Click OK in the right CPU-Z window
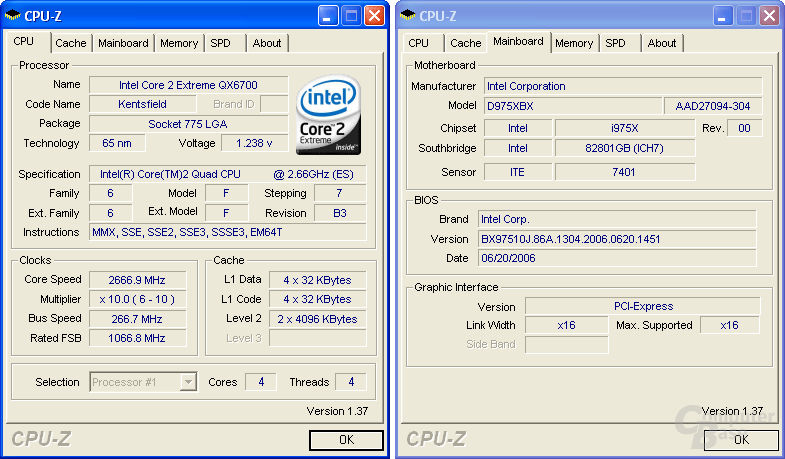This screenshot has height=459, width=785. (741, 440)
